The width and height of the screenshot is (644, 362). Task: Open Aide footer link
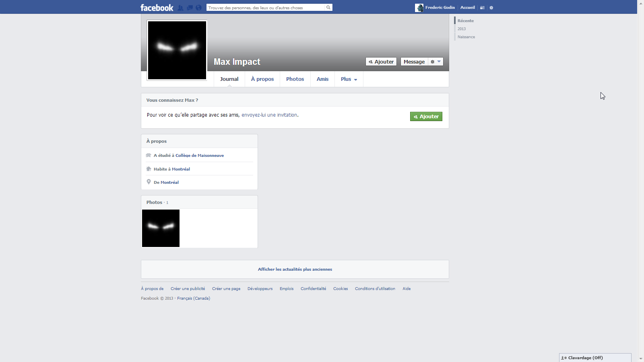point(407,288)
